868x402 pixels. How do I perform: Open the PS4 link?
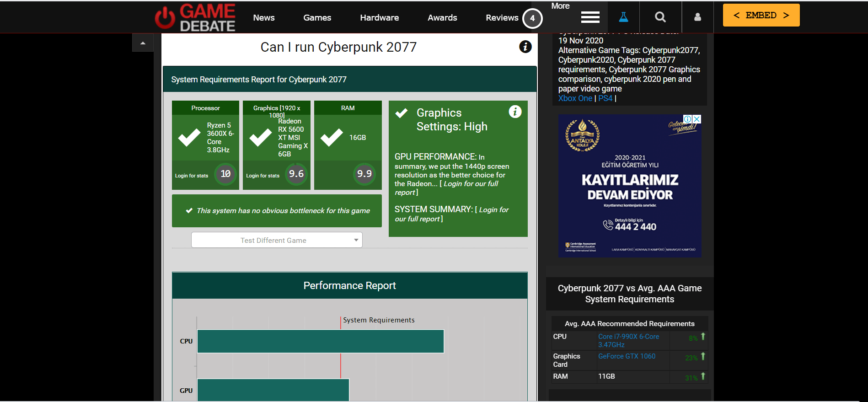click(605, 98)
